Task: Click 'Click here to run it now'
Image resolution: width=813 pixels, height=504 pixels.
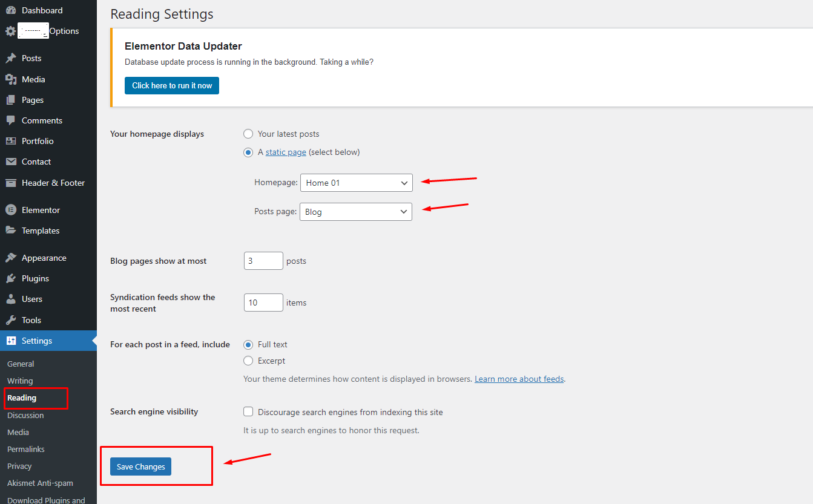Action: click(172, 85)
